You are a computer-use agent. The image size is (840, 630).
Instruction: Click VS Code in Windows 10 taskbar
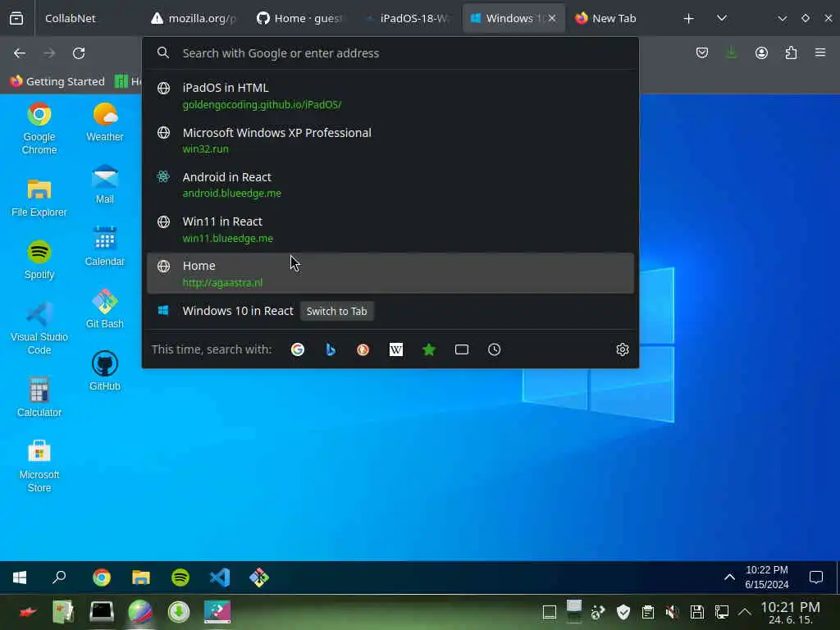pyautogui.click(x=220, y=577)
